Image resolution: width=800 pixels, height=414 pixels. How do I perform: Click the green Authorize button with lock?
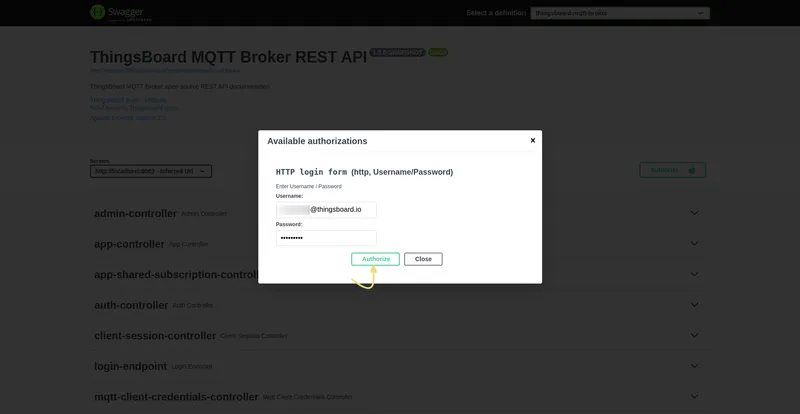672,170
